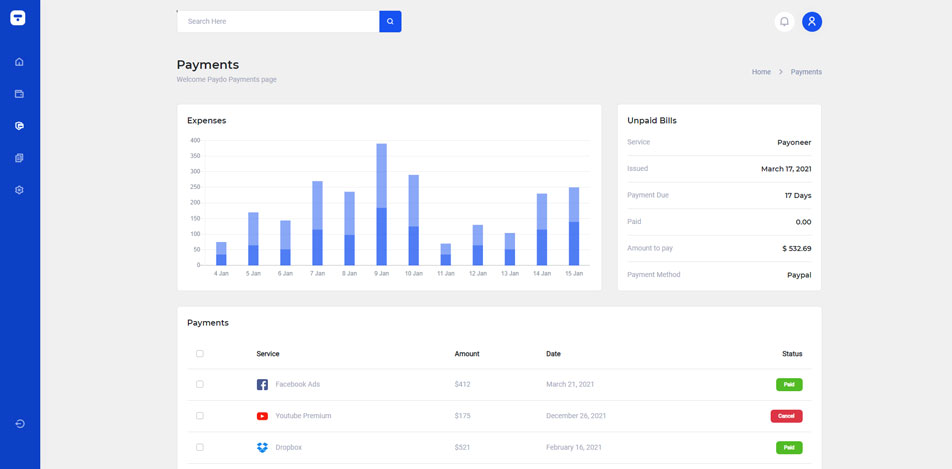Open the settings gear in sidebar
The height and width of the screenshot is (469, 952).
[x=19, y=190]
